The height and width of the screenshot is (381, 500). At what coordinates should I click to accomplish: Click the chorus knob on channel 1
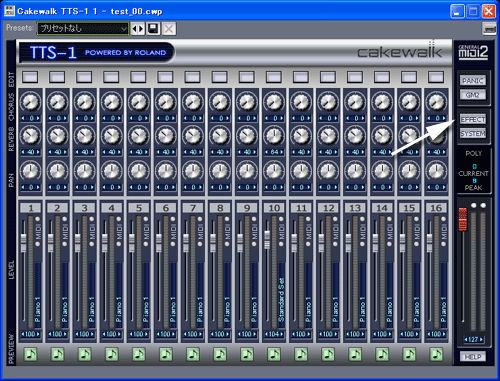click(30, 102)
